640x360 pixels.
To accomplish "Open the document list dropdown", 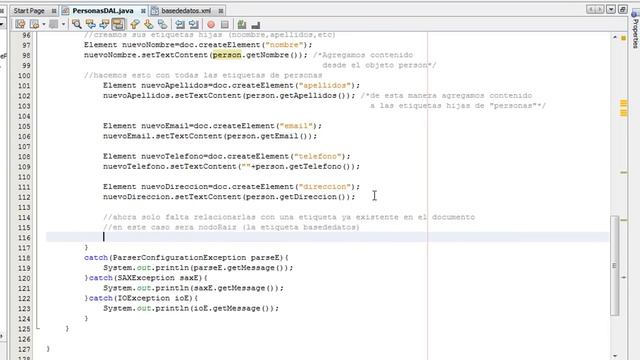I will pos(611,9).
